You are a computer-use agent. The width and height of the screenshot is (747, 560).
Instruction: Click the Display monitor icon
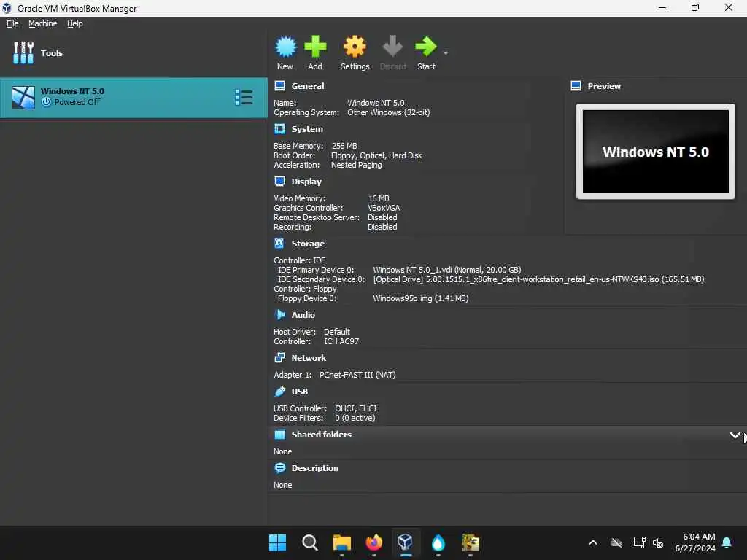click(279, 182)
